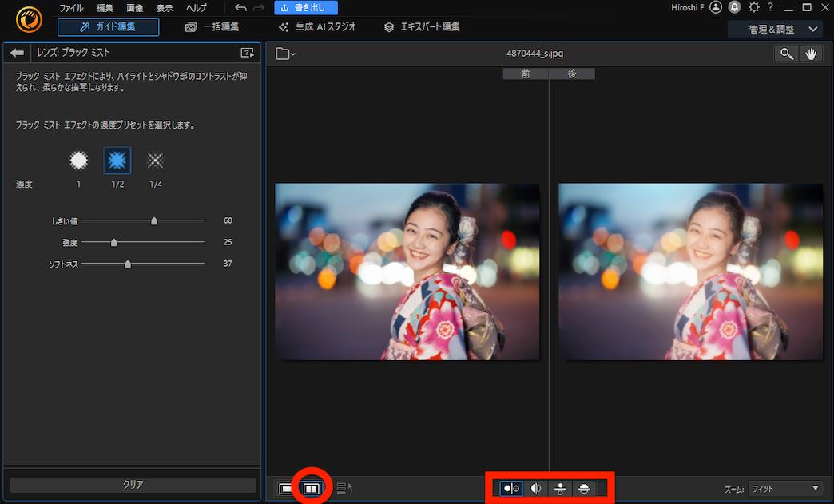
Task: Open the folder dropdown above the viewer
Action: [x=285, y=54]
